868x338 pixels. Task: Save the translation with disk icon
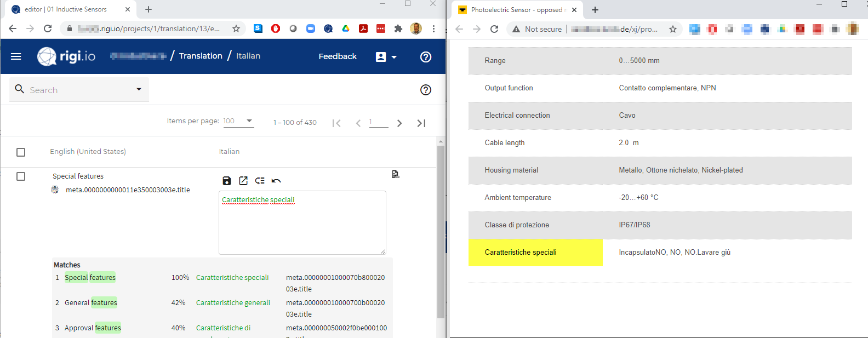pos(227,181)
